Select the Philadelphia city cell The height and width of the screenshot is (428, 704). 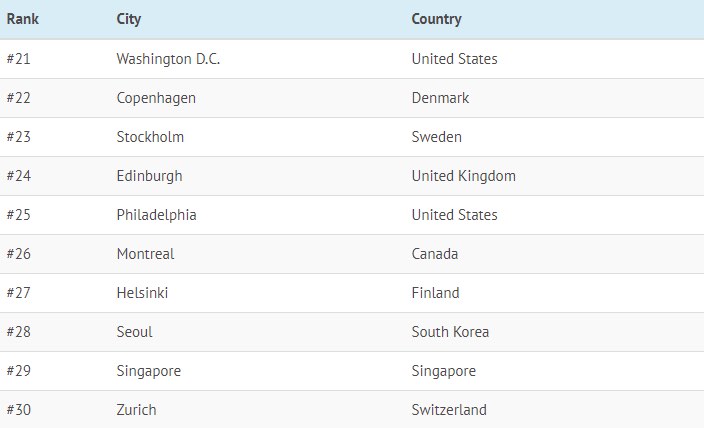pos(157,215)
